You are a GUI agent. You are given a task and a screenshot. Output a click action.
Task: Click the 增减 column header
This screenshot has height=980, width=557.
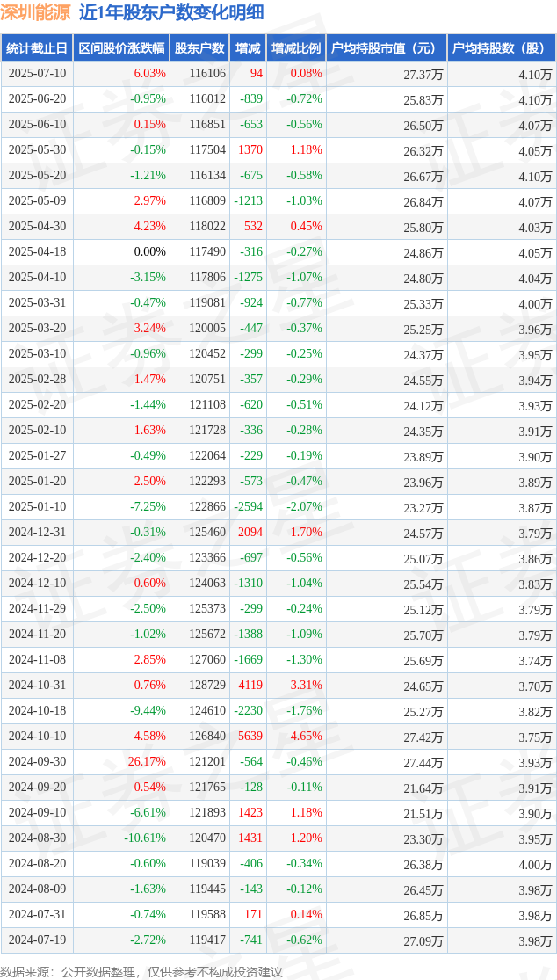pyautogui.click(x=247, y=48)
